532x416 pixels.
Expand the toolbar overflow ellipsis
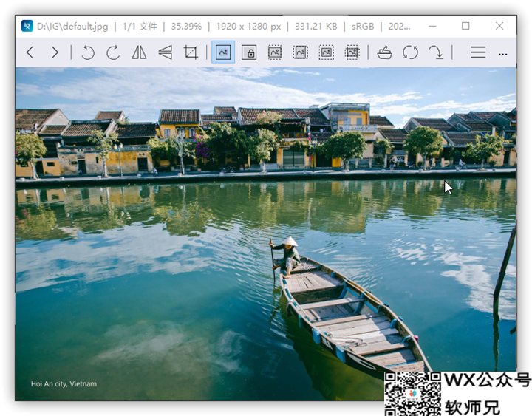click(503, 54)
